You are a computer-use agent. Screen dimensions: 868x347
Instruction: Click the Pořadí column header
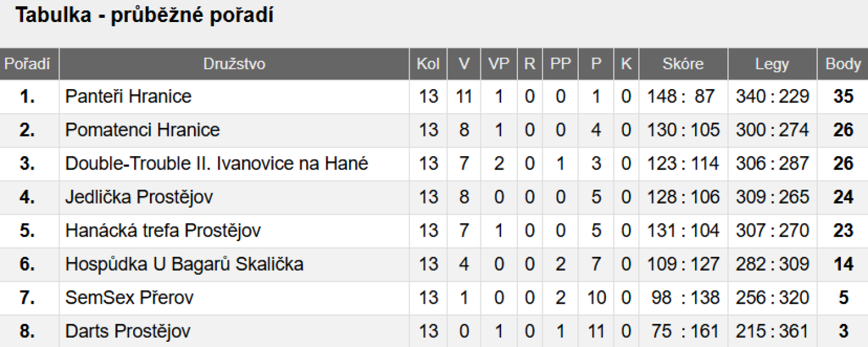(x=27, y=64)
